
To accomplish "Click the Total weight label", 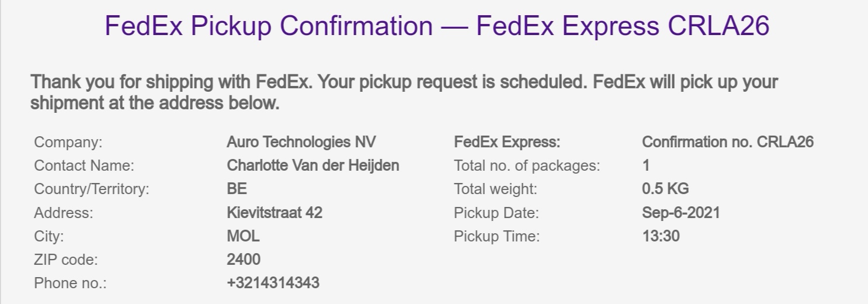I will (x=495, y=189).
